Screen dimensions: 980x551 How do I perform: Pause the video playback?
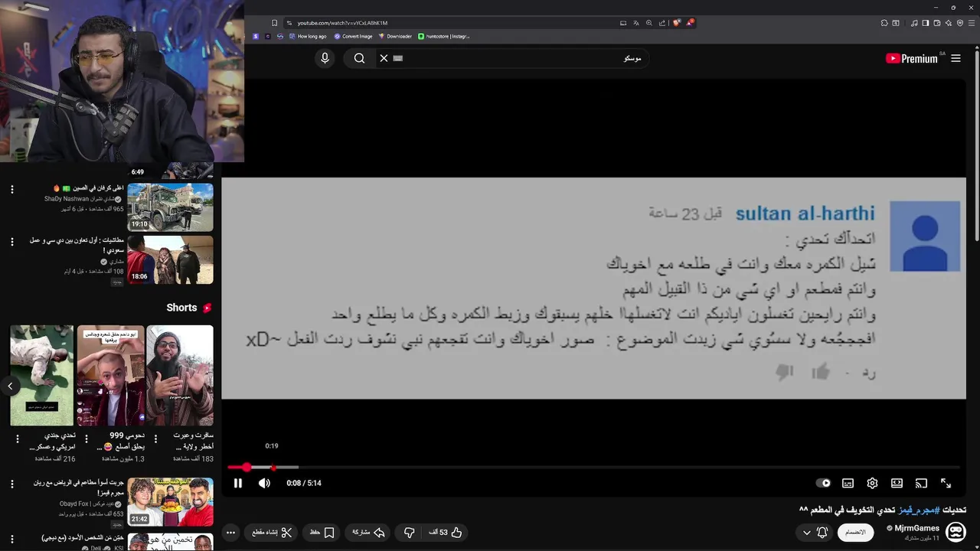coord(238,483)
